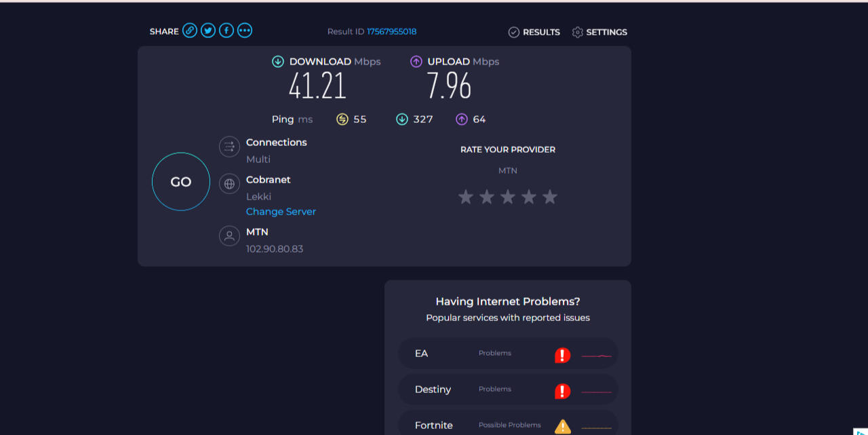The width and height of the screenshot is (868, 435).
Task: Open the RESULTS menu item
Action: (534, 32)
